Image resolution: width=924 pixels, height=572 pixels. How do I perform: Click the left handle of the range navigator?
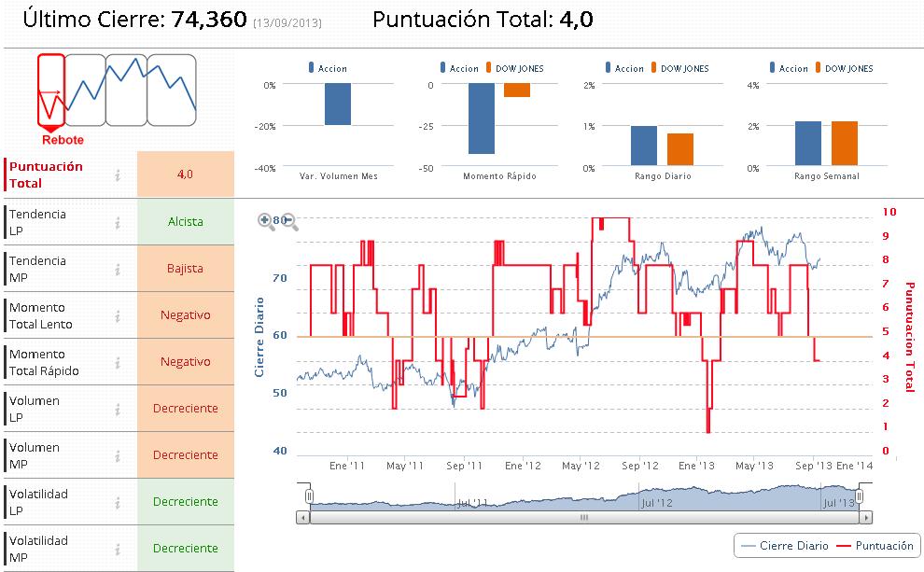coord(309,496)
